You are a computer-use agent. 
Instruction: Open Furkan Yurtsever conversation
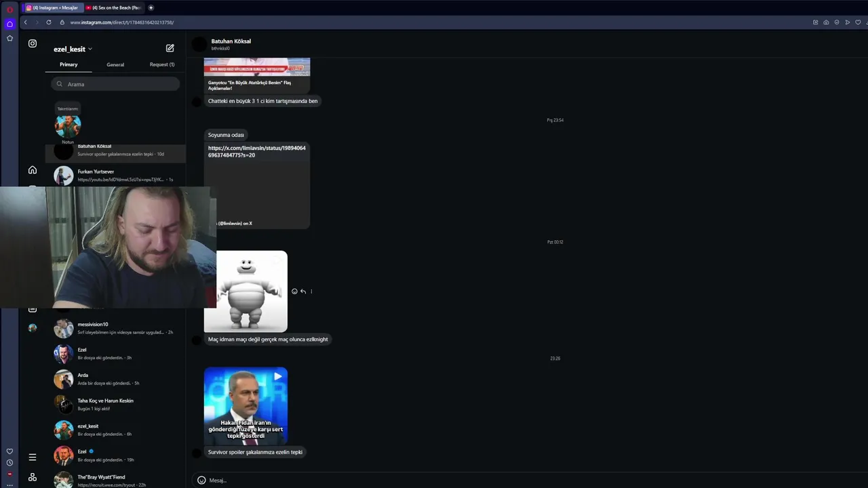[x=115, y=176]
